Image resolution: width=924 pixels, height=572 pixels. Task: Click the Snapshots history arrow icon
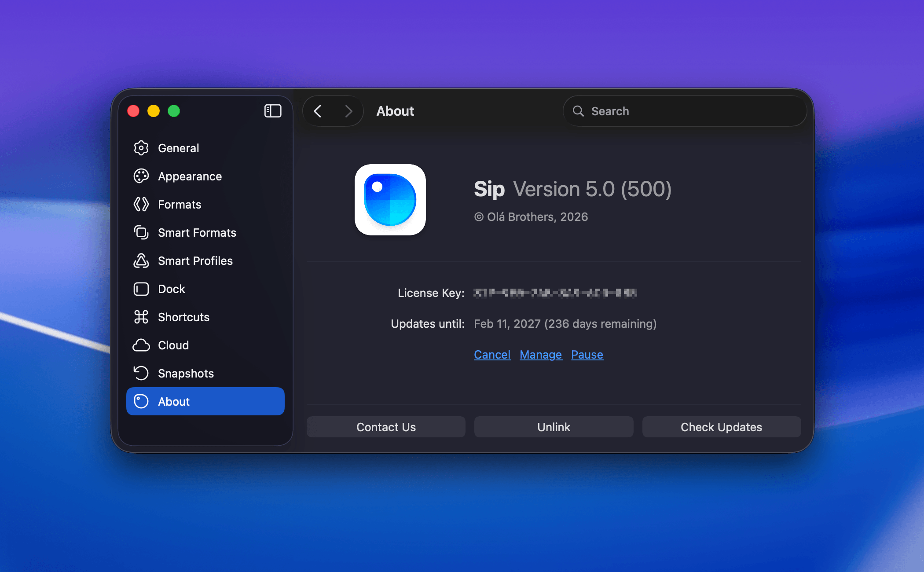pyautogui.click(x=141, y=374)
